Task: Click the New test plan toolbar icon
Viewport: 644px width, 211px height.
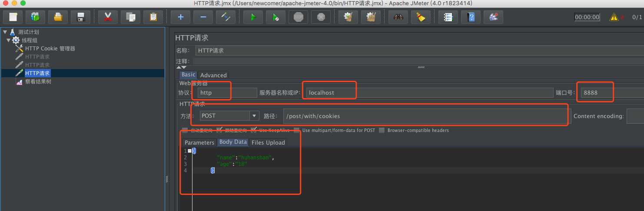Action: 13,17
